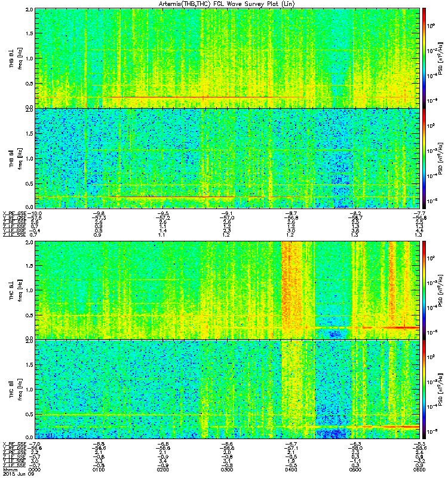
Task: Click the THC position value '-5.3' in the X_RE_GSE row
Action: pyautogui.click(x=419, y=444)
